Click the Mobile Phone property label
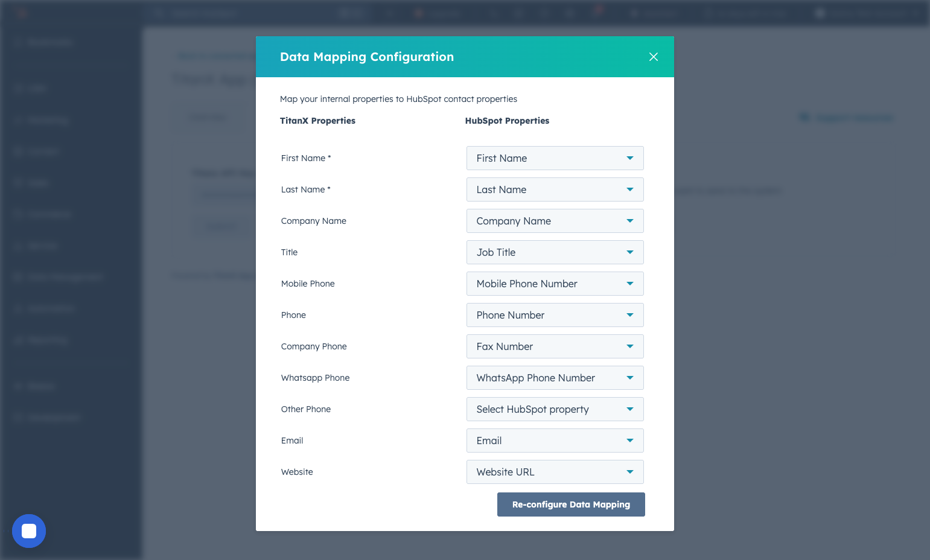This screenshot has height=560, width=930. [x=308, y=284]
